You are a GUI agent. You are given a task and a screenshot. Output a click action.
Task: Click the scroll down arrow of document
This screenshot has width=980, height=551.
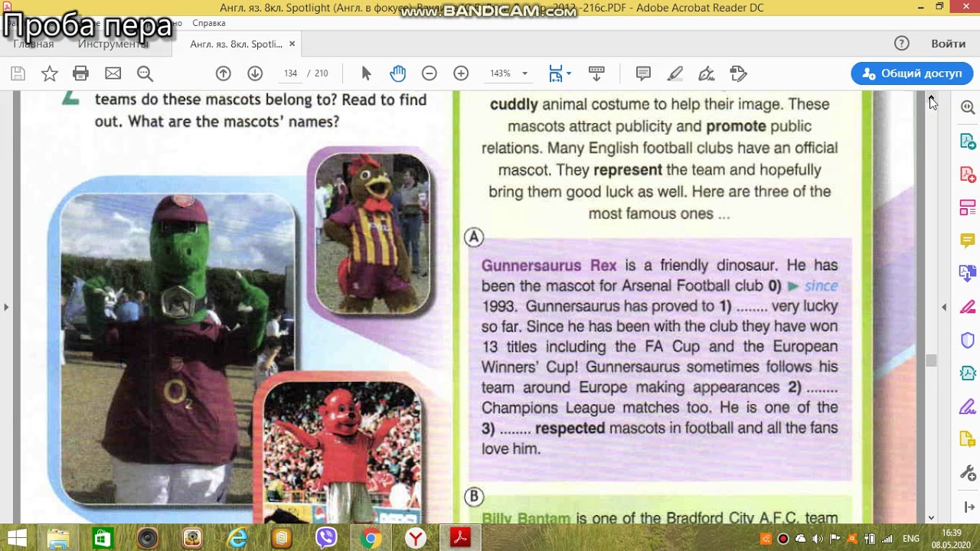(931, 518)
